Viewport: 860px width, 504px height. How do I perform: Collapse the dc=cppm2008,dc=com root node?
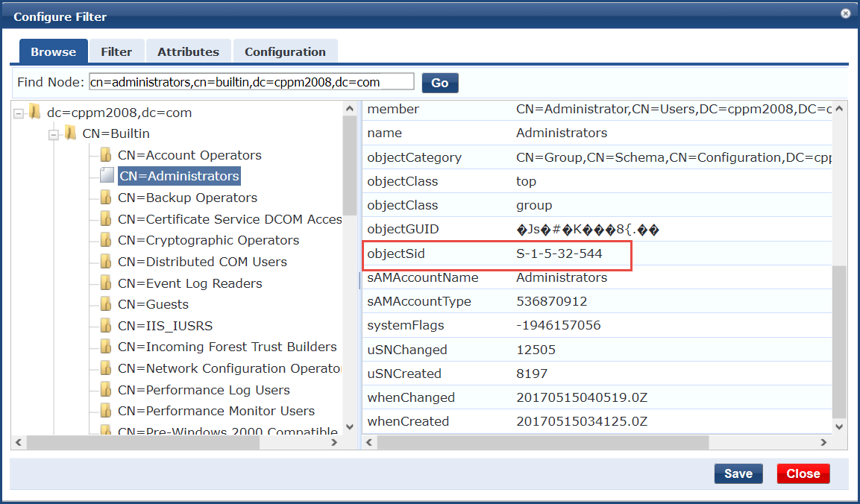point(19,113)
